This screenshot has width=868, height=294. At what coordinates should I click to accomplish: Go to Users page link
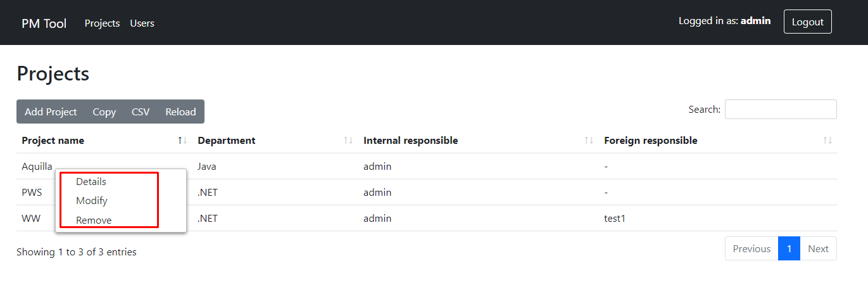click(x=142, y=23)
